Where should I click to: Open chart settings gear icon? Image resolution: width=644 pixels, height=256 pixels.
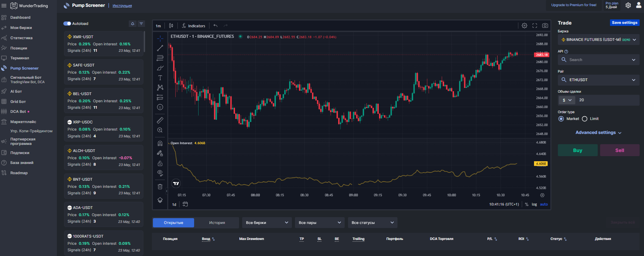coord(524,26)
